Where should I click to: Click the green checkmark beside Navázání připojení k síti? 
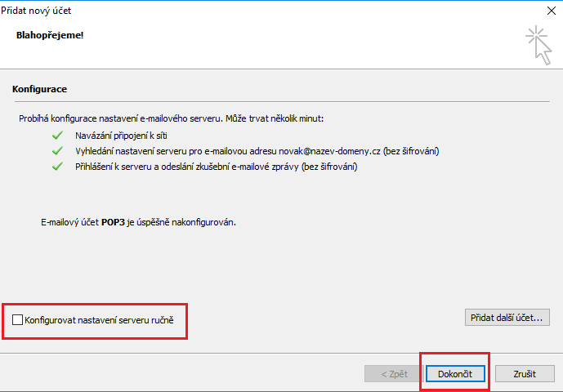coord(57,135)
